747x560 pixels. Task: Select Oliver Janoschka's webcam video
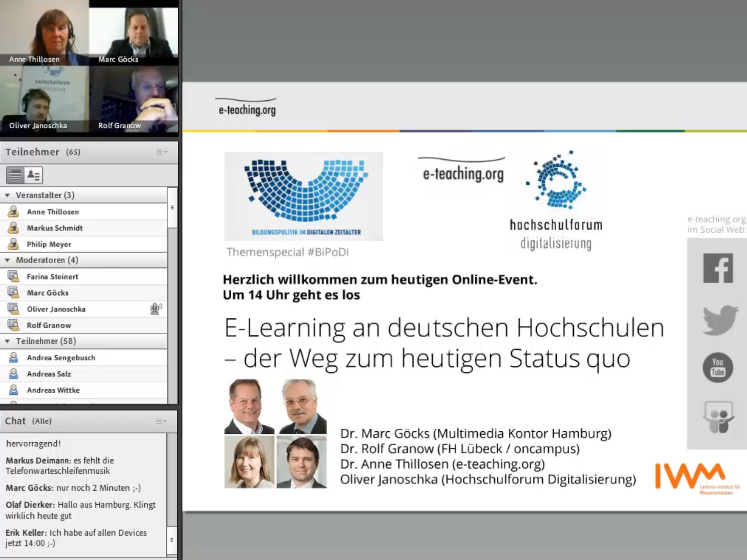click(x=44, y=99)
